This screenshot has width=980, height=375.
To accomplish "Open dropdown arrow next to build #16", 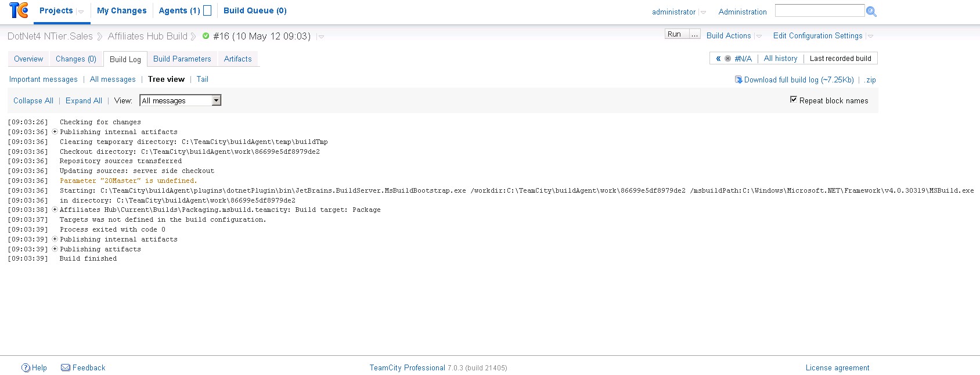I will pyautogui.click(x=321, y=37).
